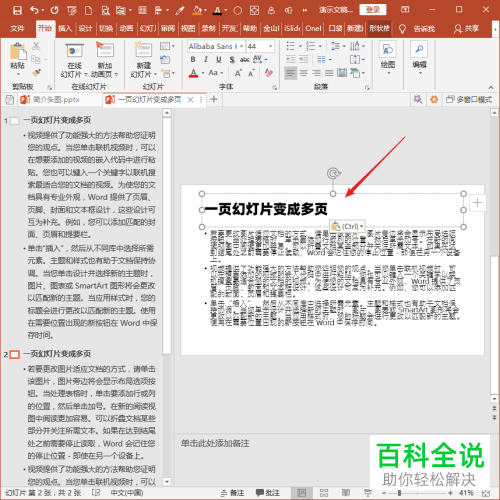Switch to the 动画 (Animations) tab

tap(126, 29)
